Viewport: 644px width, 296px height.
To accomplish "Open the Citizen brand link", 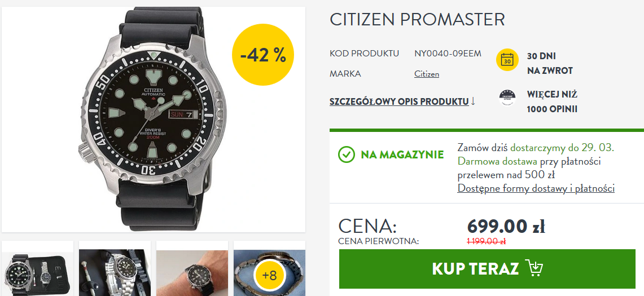I will pos(427,74).
